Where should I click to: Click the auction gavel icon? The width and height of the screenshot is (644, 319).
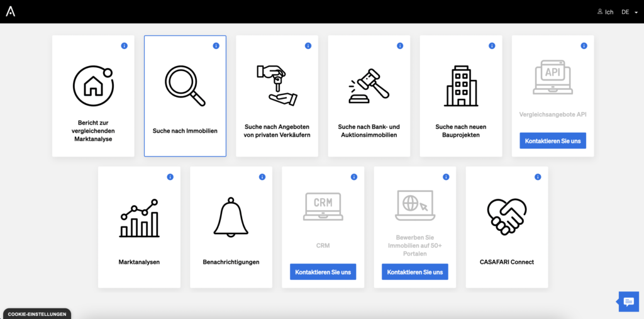(369, 86)
